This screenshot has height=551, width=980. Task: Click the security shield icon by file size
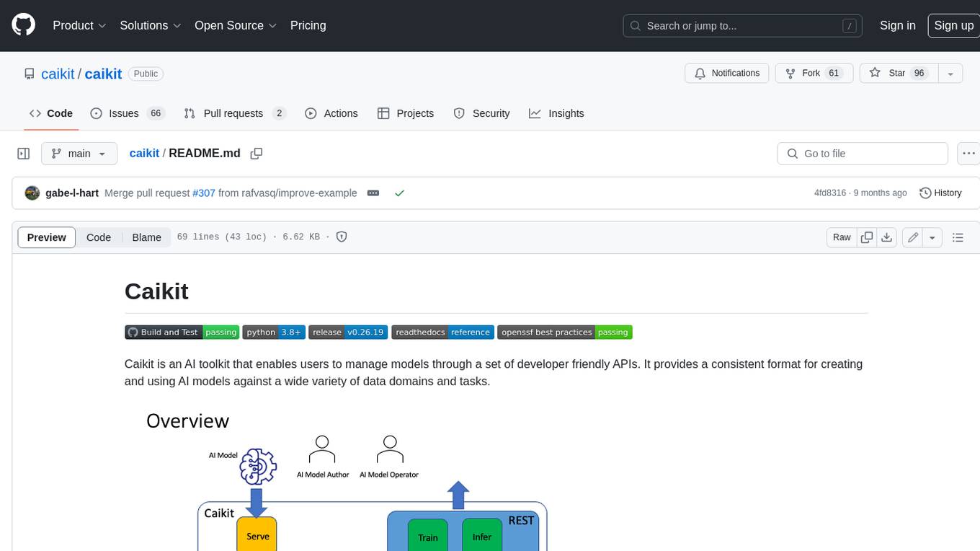[342, 237]
